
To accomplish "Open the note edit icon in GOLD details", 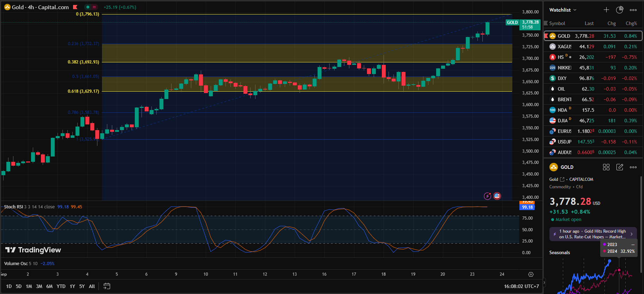I will pos(620,167).
